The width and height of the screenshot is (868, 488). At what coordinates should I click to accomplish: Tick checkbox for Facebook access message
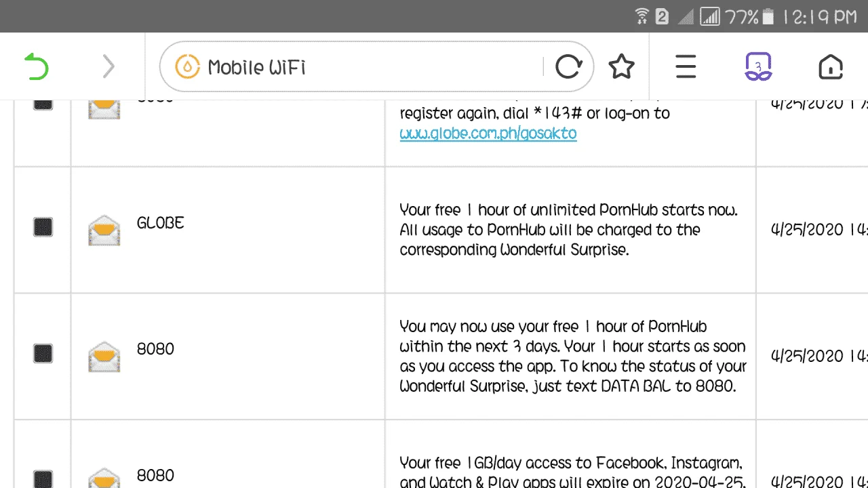[43, 479]
